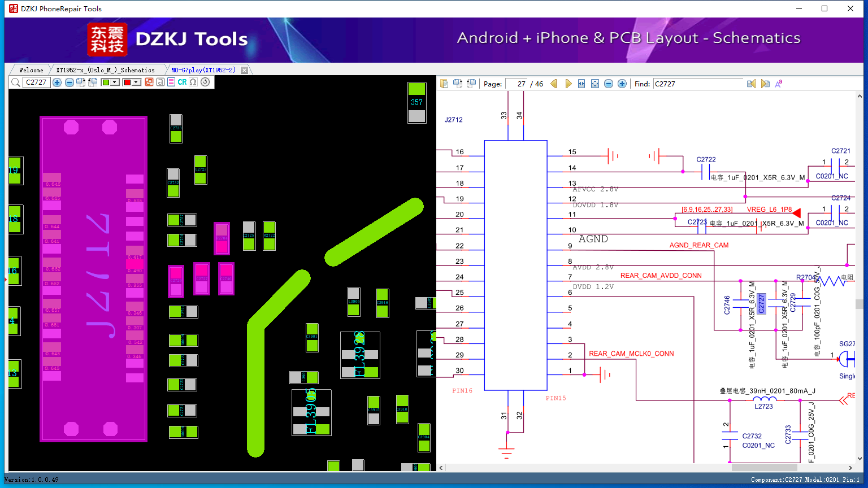Click the C2721 capacitor label
Image resolution: width=868 pixels, height=488 pixels.
point(841,151)
